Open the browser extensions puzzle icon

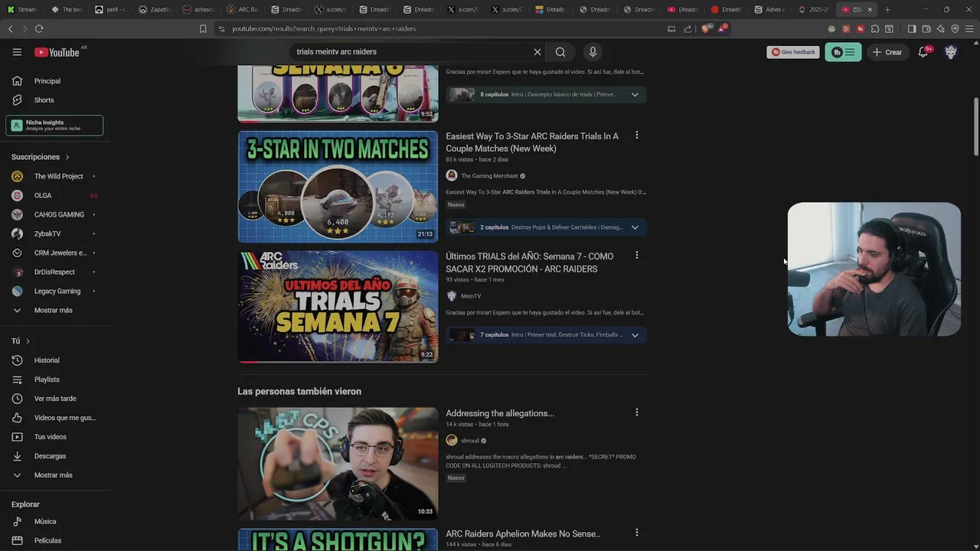click(x=875, y=29)
